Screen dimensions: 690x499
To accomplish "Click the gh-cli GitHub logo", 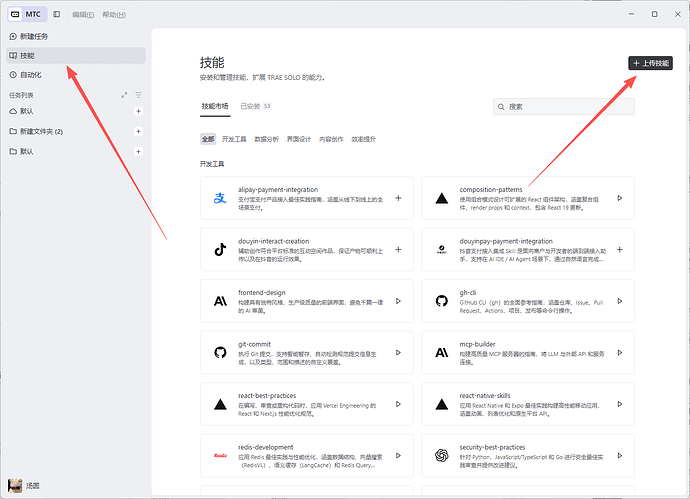I will (441, 301).
